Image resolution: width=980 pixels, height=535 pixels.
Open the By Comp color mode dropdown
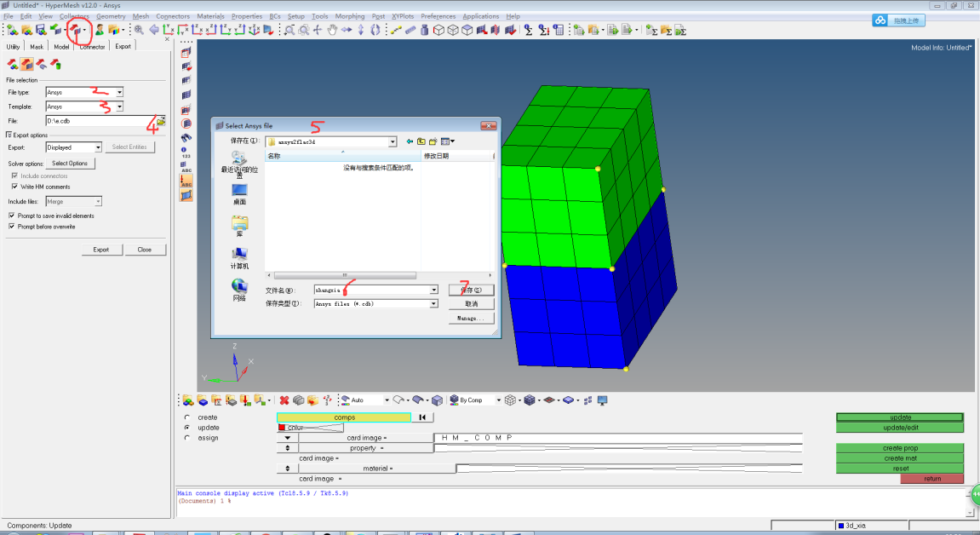coord(499,400)
